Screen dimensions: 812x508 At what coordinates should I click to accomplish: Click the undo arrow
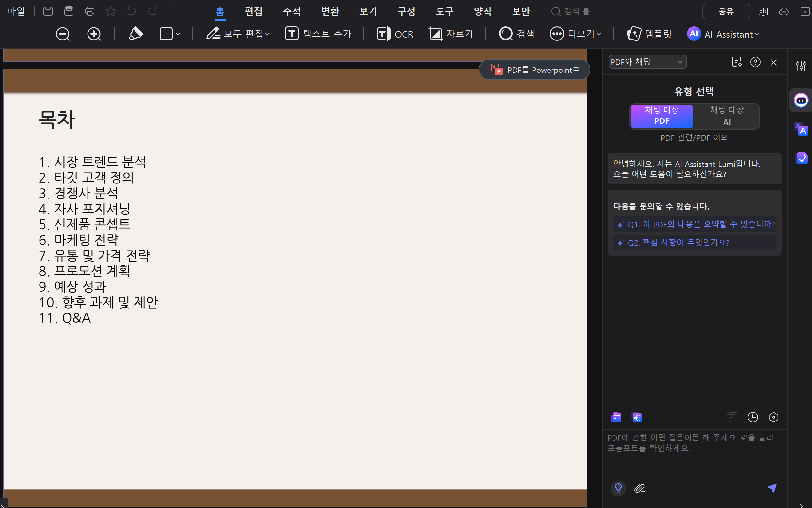pos(131,11)
